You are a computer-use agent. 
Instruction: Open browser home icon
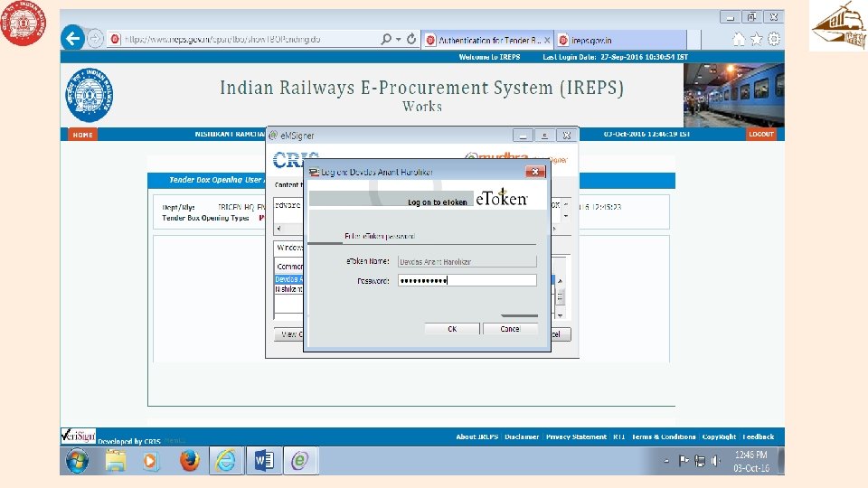tap(739, 39)
